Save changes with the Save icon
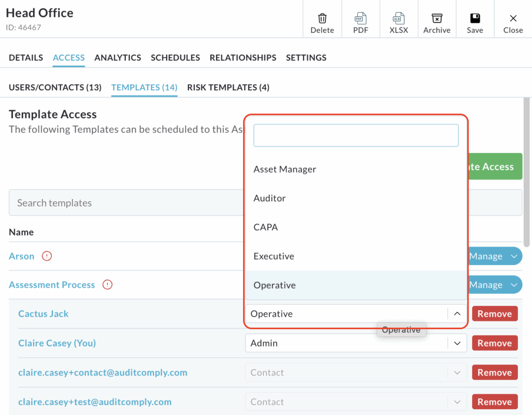The width and height of the screenshot is (532, 415). click(x=475, y=19)
